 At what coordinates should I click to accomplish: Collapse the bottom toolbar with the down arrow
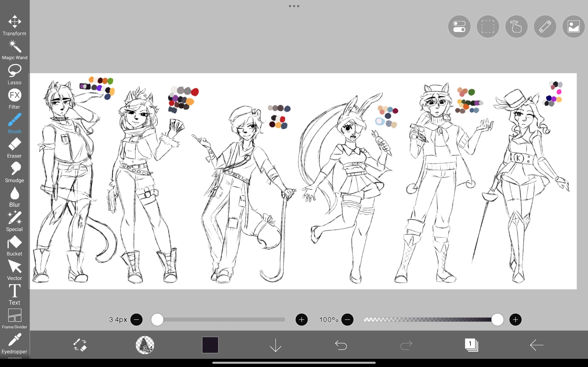pyautogui.click(x=275, y=345)
